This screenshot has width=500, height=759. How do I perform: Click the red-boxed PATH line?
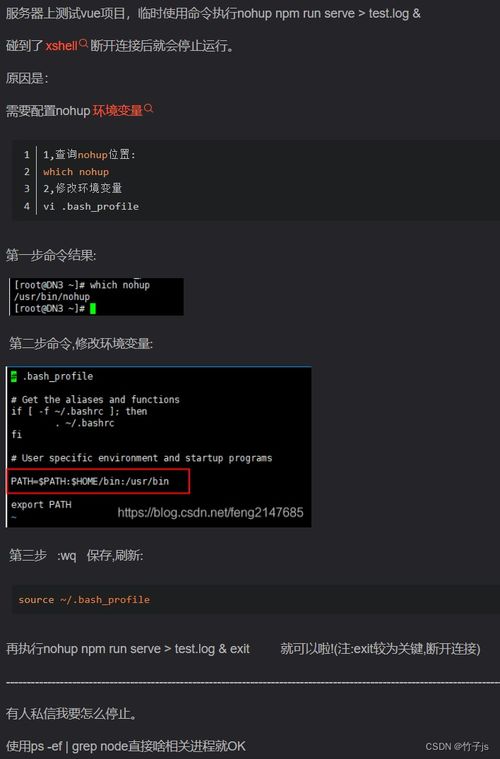pos(98,481)
